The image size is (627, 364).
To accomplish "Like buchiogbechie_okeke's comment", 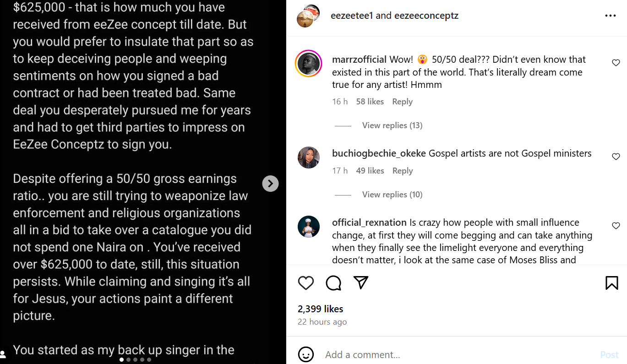I will point(616,157).
